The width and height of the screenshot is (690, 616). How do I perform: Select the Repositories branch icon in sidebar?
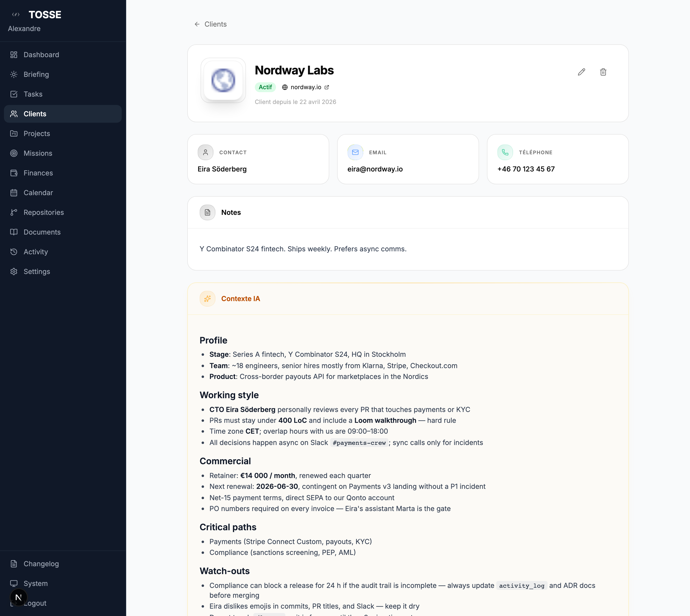point(14,212)
